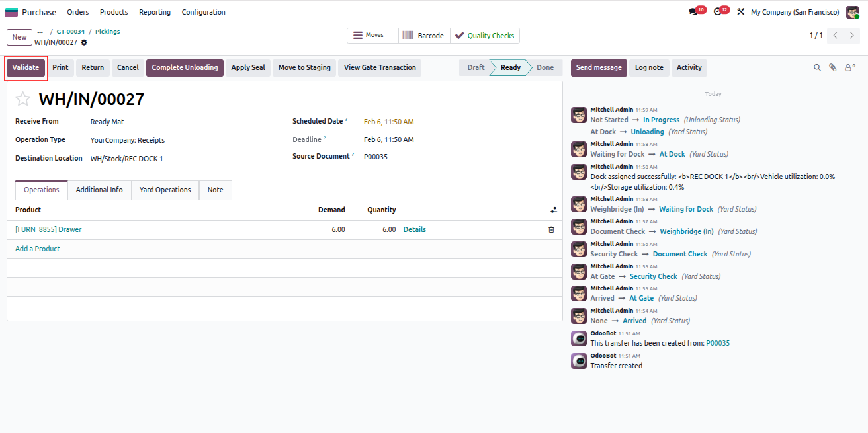Expand breadcrumb ellipsis menu
Screen dimensions: 868x433
pos(40,32)
